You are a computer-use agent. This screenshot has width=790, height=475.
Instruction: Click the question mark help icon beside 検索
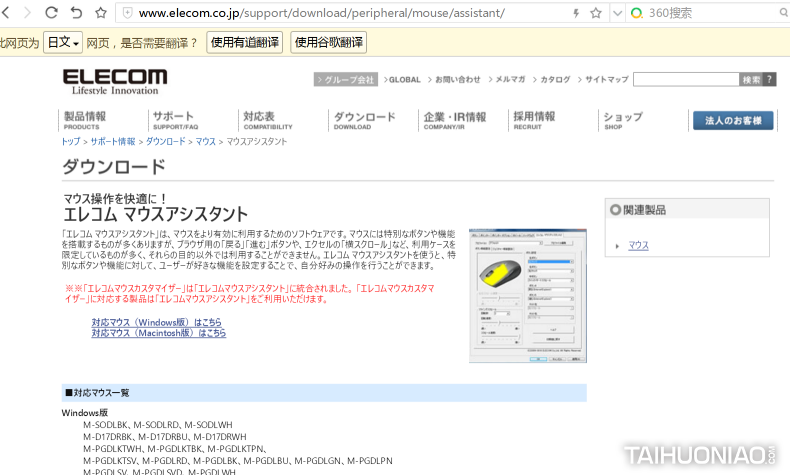769,79
